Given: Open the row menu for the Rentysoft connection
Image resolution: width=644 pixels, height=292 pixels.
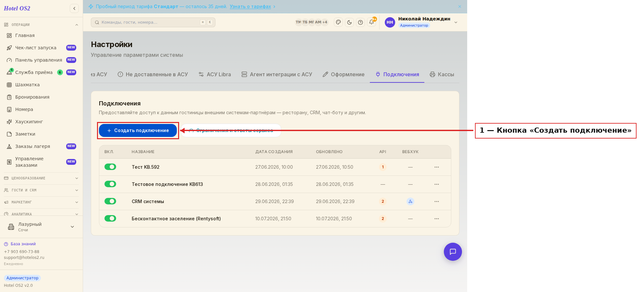Looking at the screenshot, I should click(437, 219).
